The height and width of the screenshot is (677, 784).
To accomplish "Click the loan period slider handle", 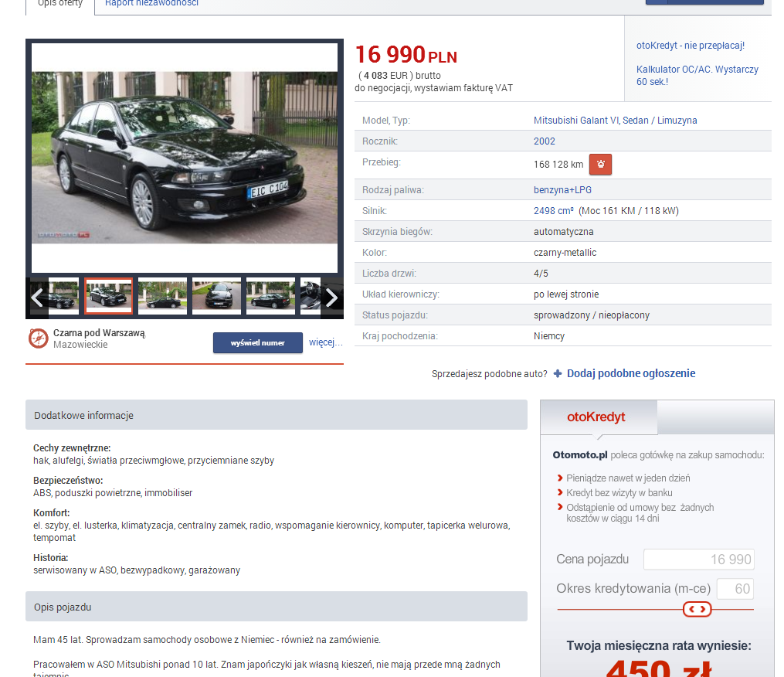I will tap(697, 609).
